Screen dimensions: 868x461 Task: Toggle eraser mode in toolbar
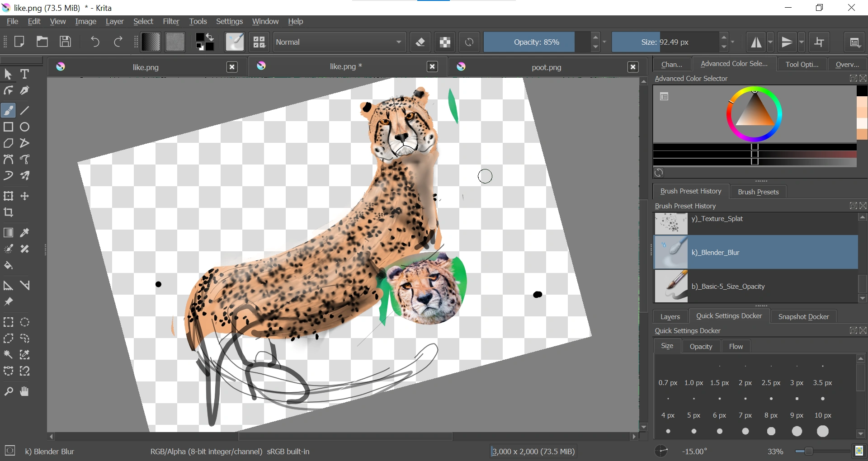(420, 42)
